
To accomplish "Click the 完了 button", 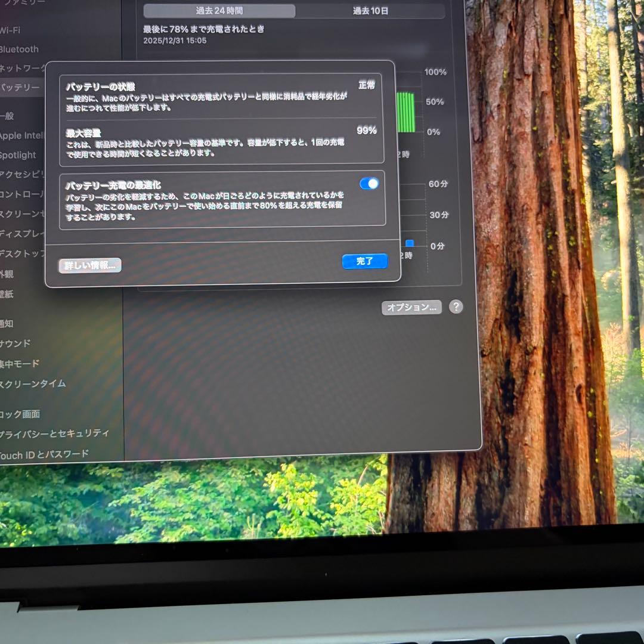I will [x=365, y=261].
